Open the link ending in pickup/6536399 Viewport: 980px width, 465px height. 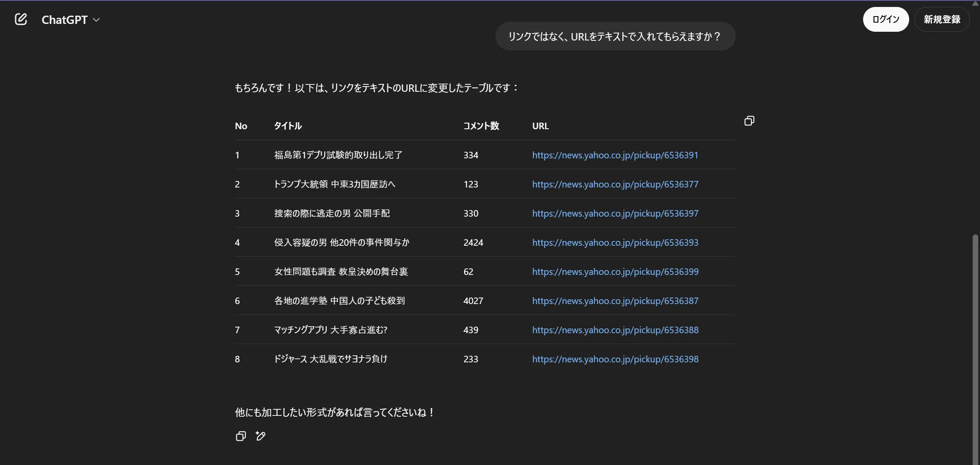point(615,271)
